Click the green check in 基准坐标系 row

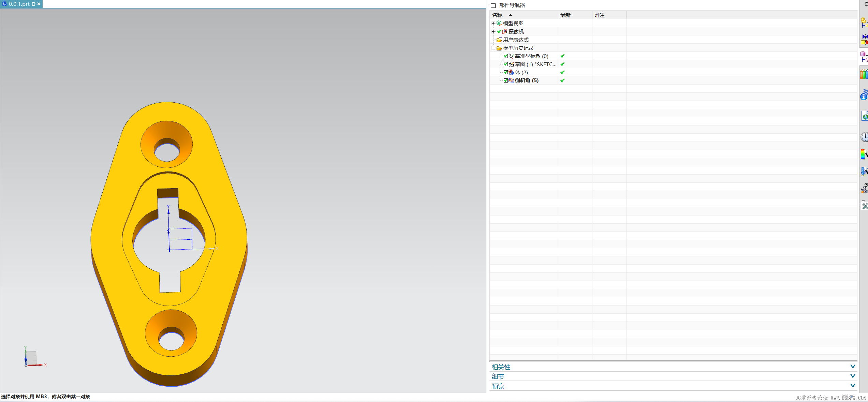(x=562, y=56)
